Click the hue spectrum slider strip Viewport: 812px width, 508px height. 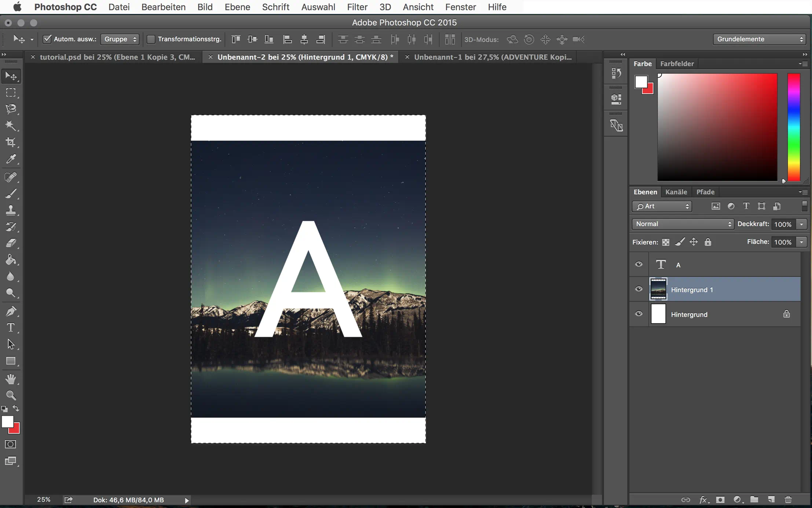[794, 127]
